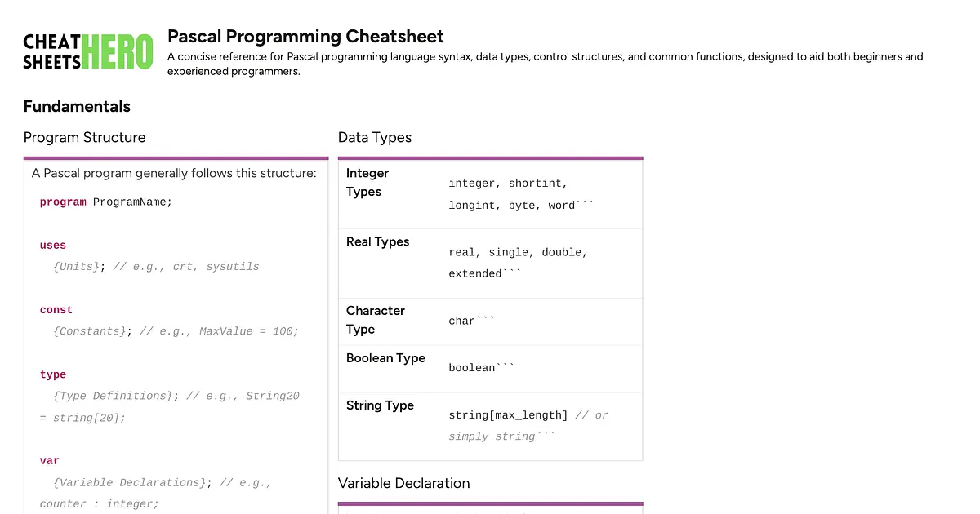Click the 'real, single, double,' code text
The width and height of the screenshot is (980, 514).
coord(518,252)
